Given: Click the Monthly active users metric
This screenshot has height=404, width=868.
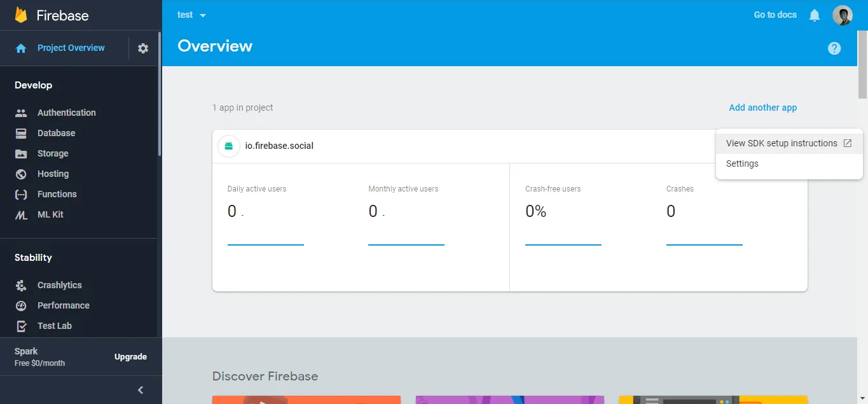Looking at the screenshot, I should (403, 189).
